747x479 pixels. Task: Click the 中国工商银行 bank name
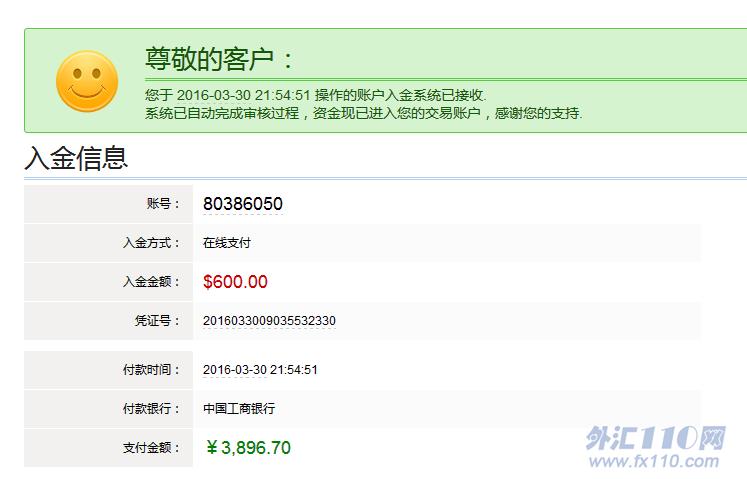[239, 409]
